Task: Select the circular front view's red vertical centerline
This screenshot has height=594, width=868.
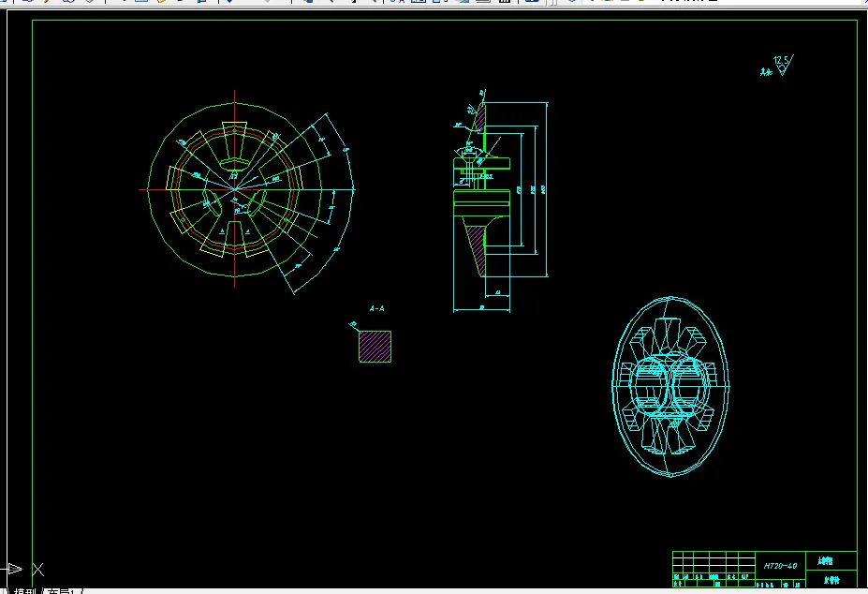Action: (x=235, y=189)
